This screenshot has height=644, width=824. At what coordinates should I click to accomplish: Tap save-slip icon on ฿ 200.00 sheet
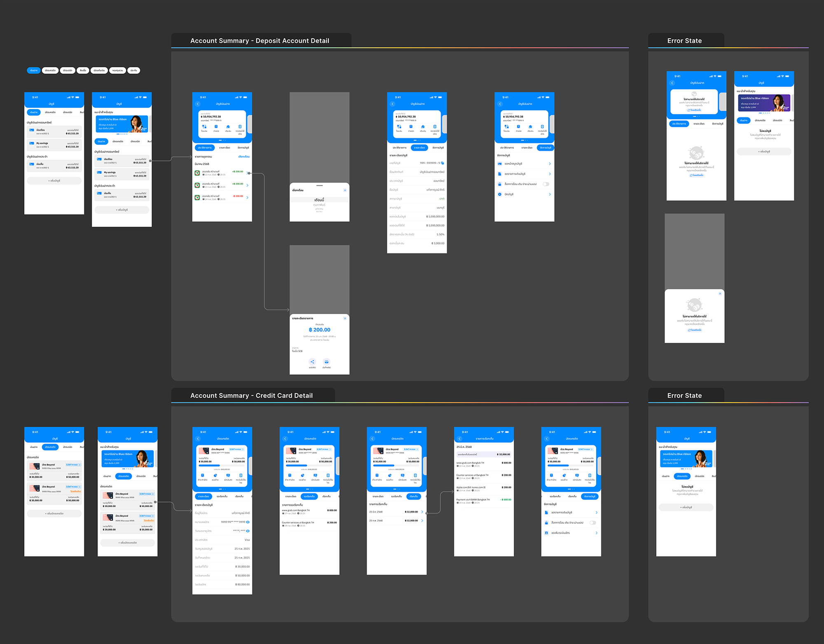326,362
